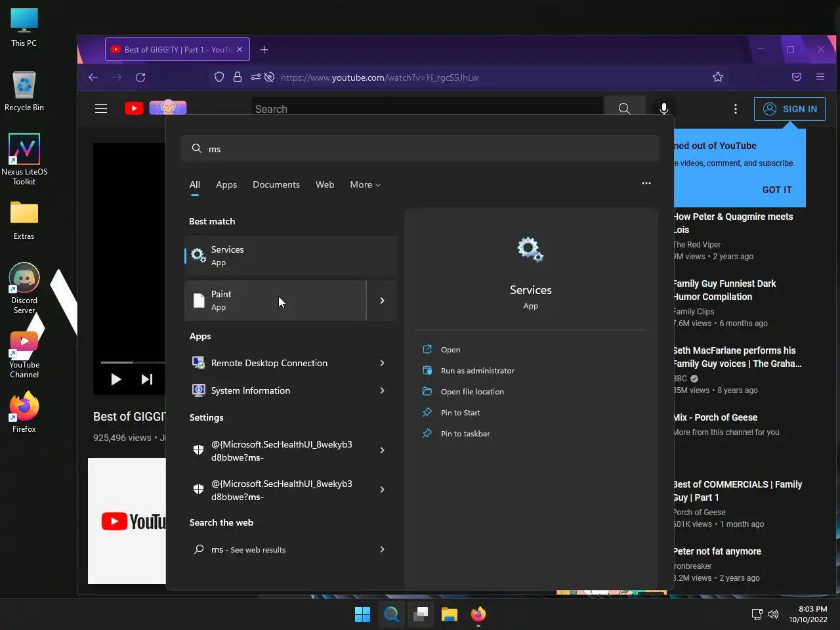
Task: Search with voice using microphone icon
Action: coord(664,109)
